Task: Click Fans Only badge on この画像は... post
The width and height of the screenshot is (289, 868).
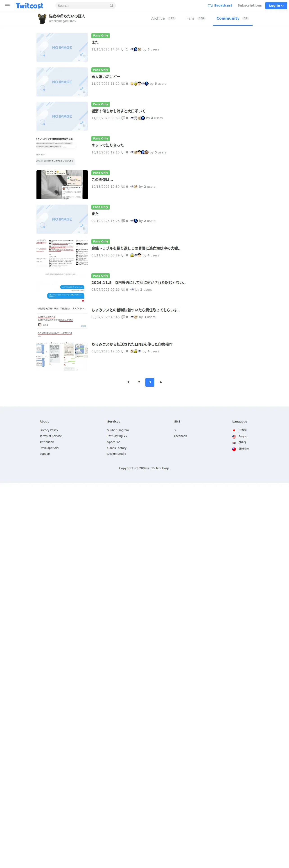Action: pyautogui.click(x=101, y=173)
